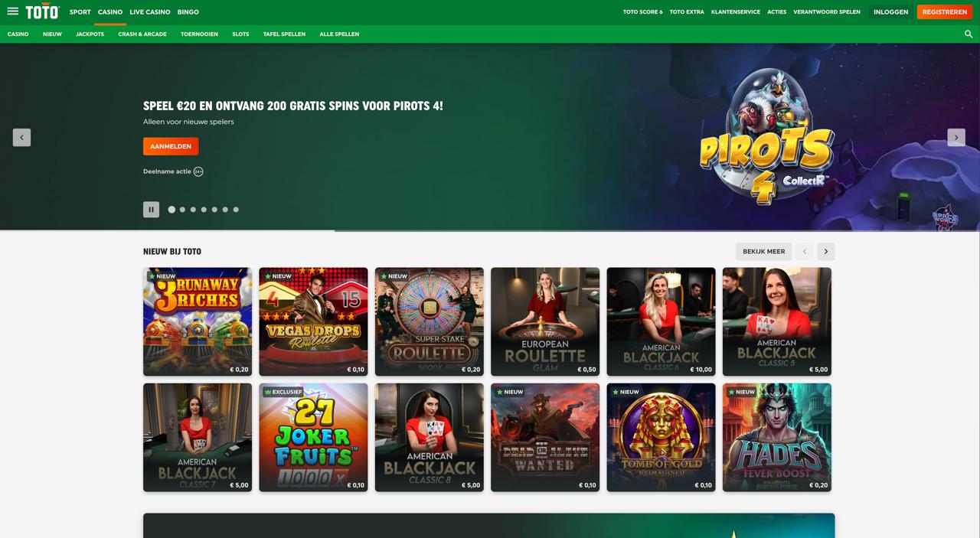
Task: Open the Jackpots category
Action: [x=90, y=34]
